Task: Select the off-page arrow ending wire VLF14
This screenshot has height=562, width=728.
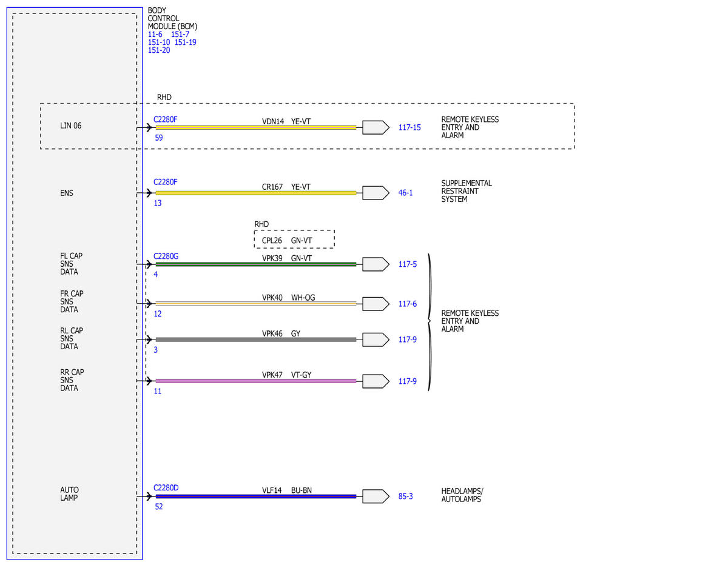Action: (376, 496)
